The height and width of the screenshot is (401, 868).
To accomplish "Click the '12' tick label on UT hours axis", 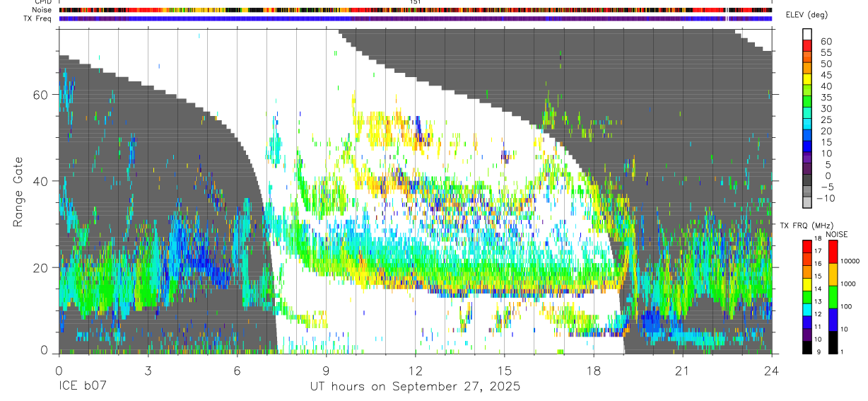I will tap(415, 371).
